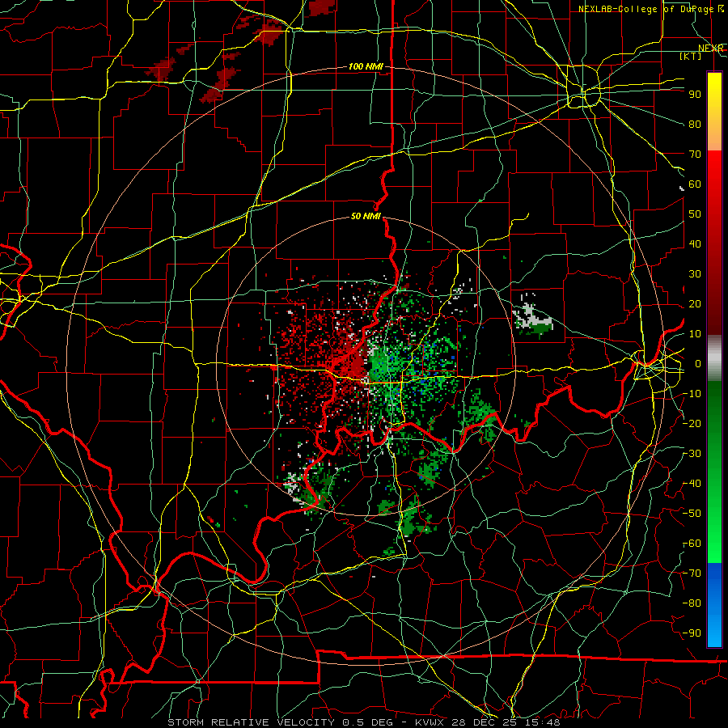Select the 100 NMI range ring label
The width and height of the screenshot is (728, 728).
[x=366, y=66]
